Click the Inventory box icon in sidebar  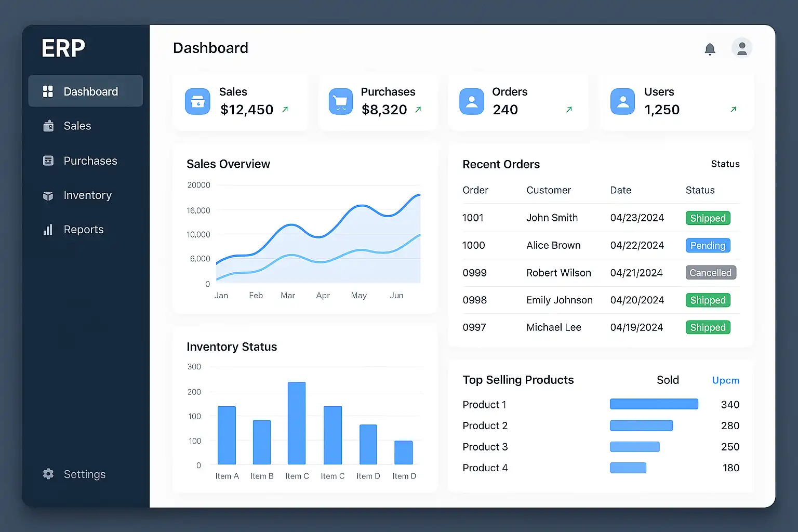tap(48, 195)
